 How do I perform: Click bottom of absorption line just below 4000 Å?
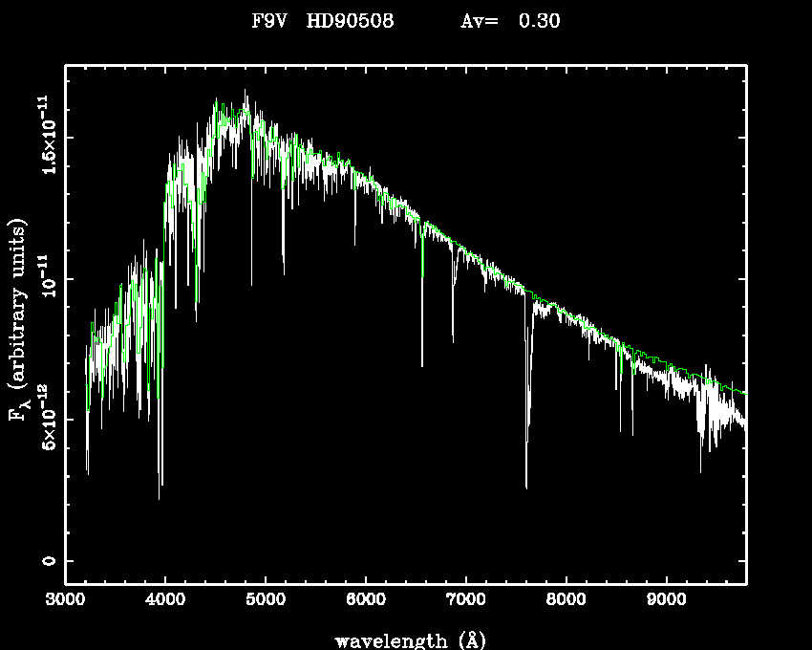pyautogui.click(x=160, y=497)
